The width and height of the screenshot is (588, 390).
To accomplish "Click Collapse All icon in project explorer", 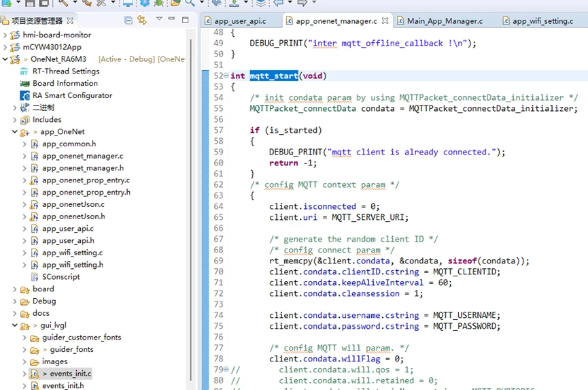I will (x=128, y=20).
